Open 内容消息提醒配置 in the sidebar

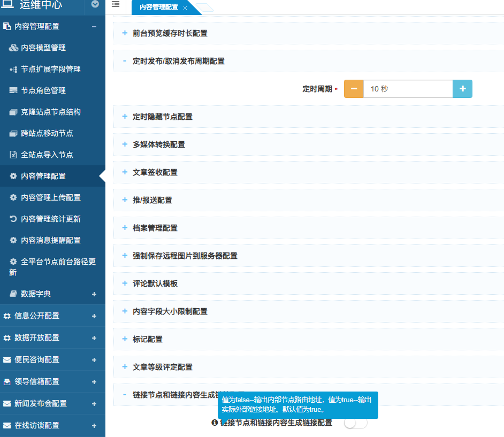pos(51,240)
